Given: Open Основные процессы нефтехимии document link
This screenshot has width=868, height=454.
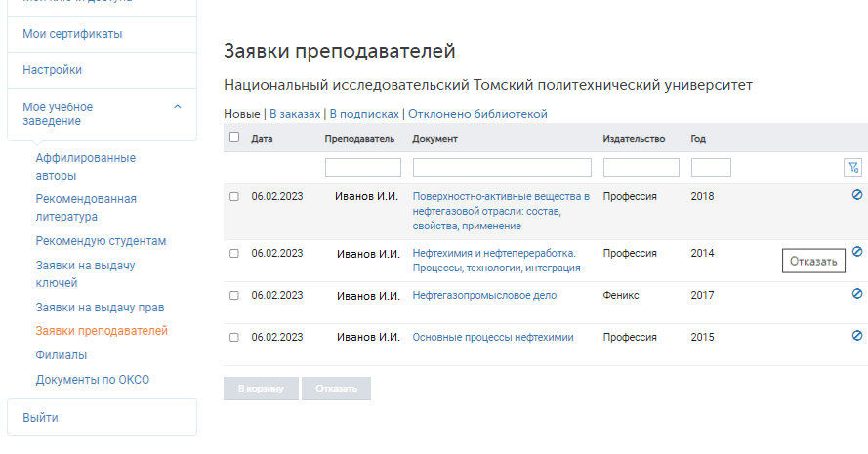Looking at the screenshot, I should click(x=493, y=337).
